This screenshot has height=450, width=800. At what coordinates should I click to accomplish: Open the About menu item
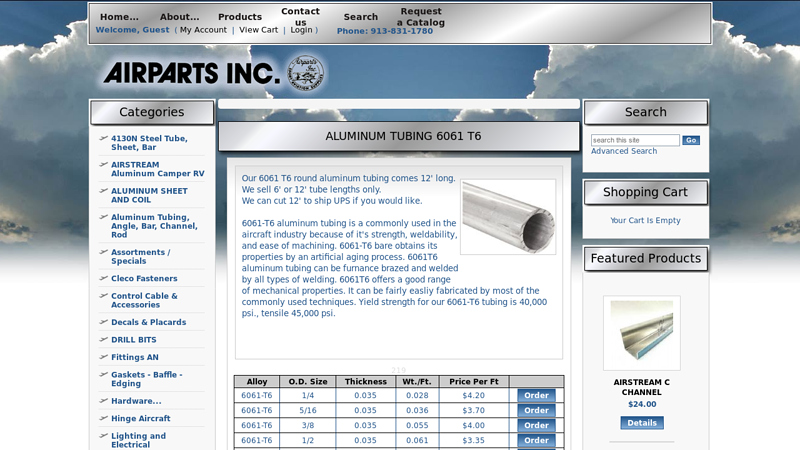pos(180,17)
